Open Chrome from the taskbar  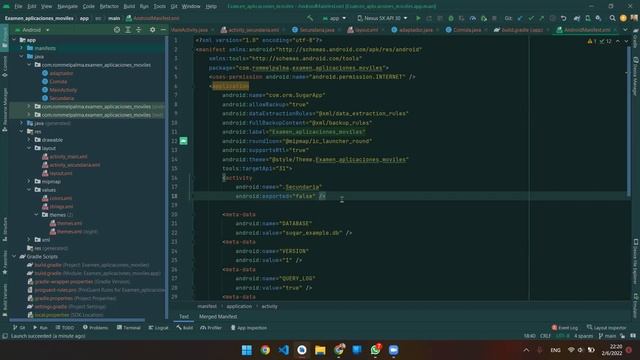tap(265, 350)
